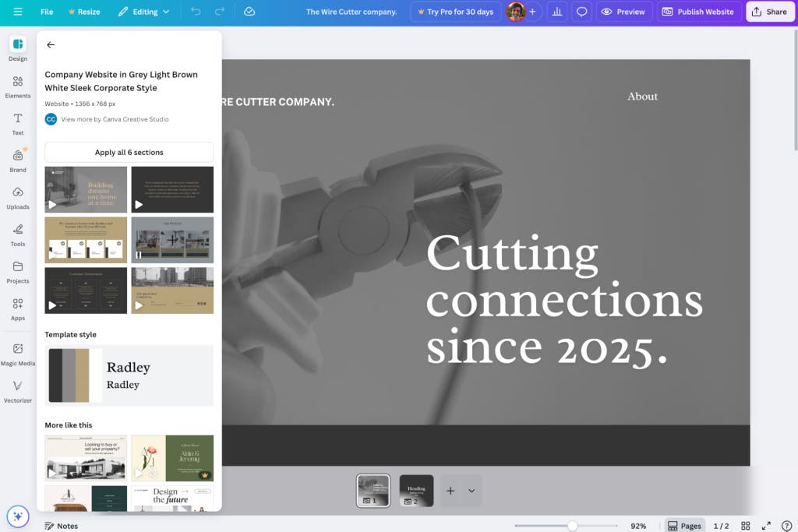
Task: Expand the add-page chevron next to the plus
Action: (471, 491)
